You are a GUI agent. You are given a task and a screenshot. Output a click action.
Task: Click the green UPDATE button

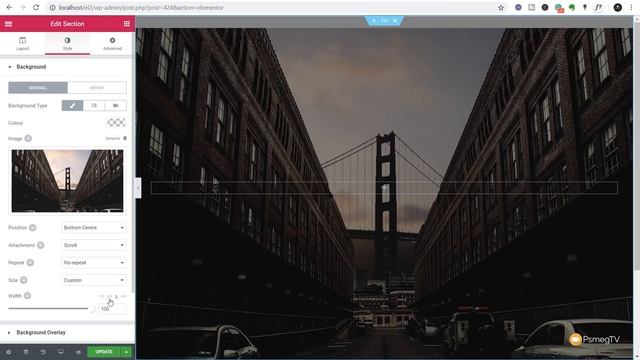pyautogui.click(x=104, y=352)
